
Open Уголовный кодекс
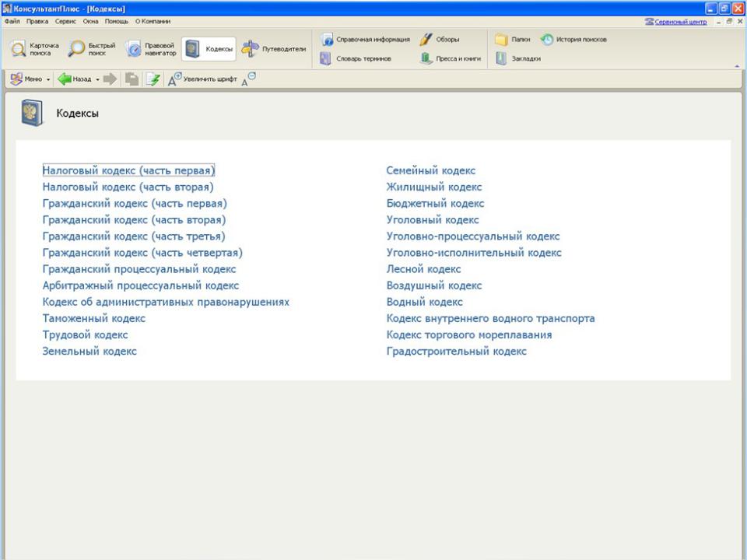pyautogui.click(x=433, y=219)
